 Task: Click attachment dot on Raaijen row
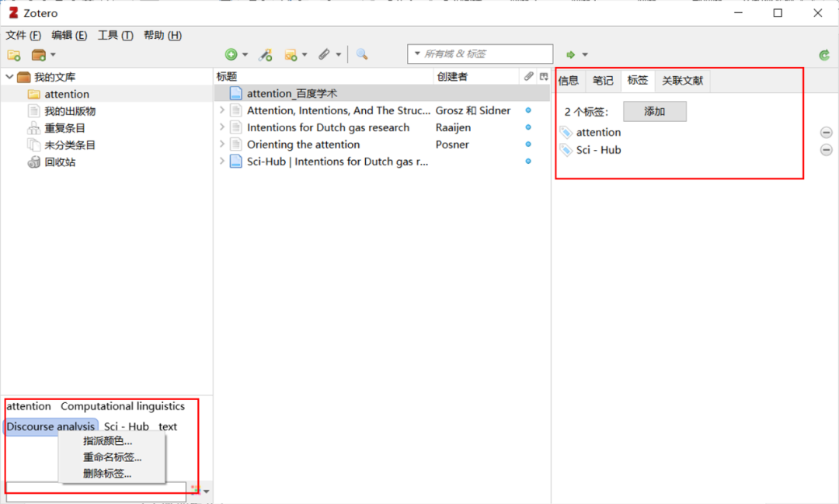[x=528, y=127]
